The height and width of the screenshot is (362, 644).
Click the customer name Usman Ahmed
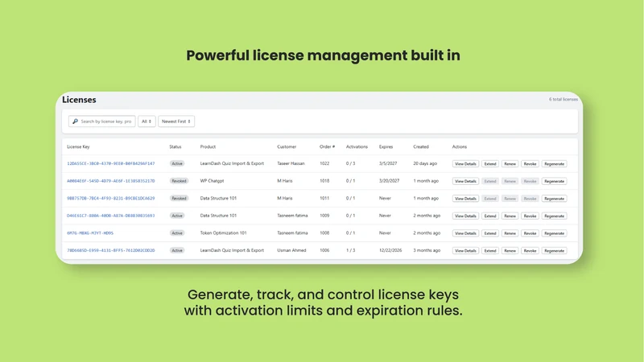[291, 250]
